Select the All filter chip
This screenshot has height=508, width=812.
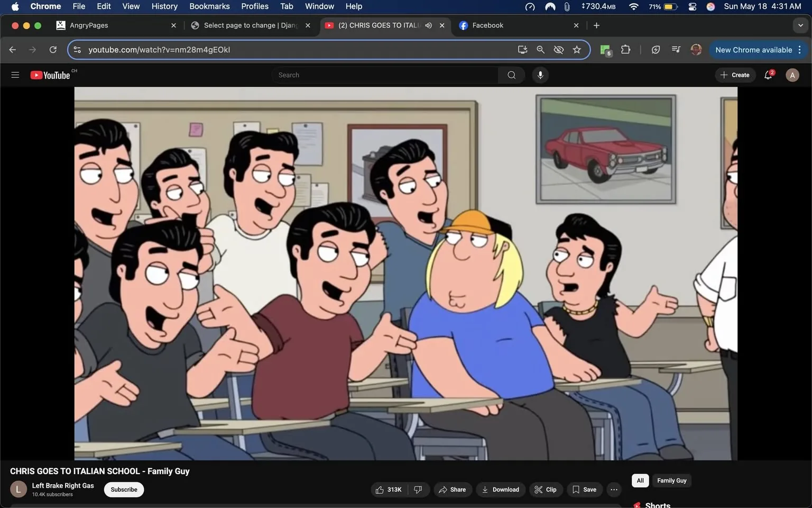coord(640,480)
